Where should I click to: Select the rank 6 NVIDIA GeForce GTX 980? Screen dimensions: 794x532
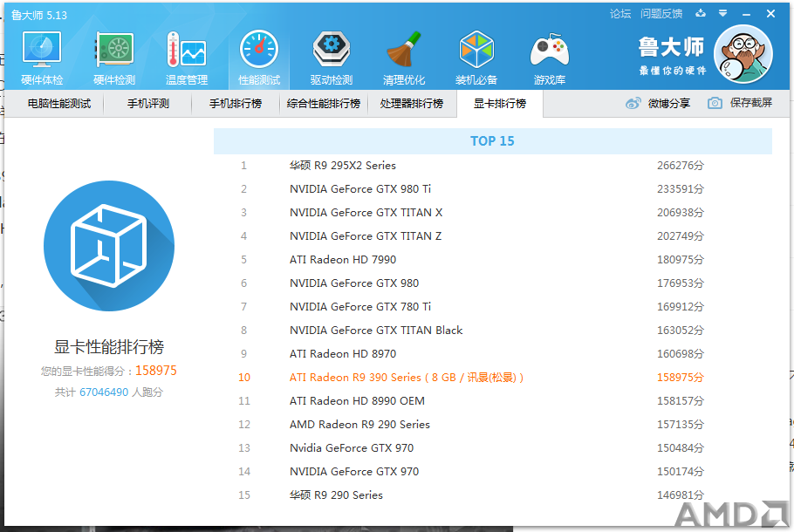(493, 283)
